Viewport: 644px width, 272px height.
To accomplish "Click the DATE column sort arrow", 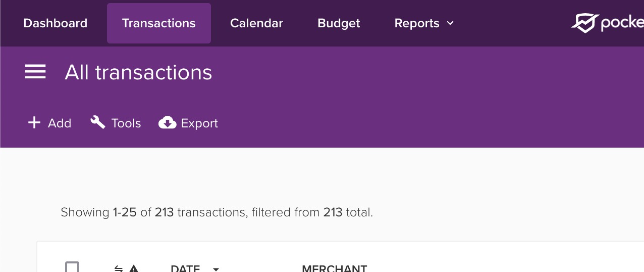I will 216,269.
